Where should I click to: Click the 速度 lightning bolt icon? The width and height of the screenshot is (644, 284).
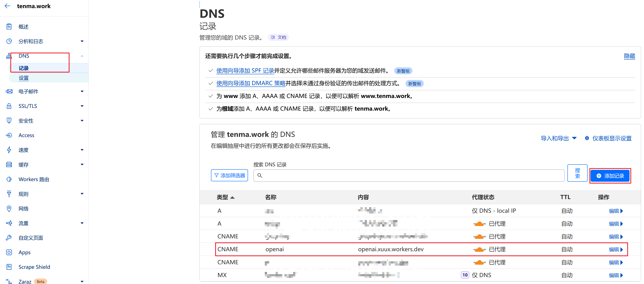point(9,150)
